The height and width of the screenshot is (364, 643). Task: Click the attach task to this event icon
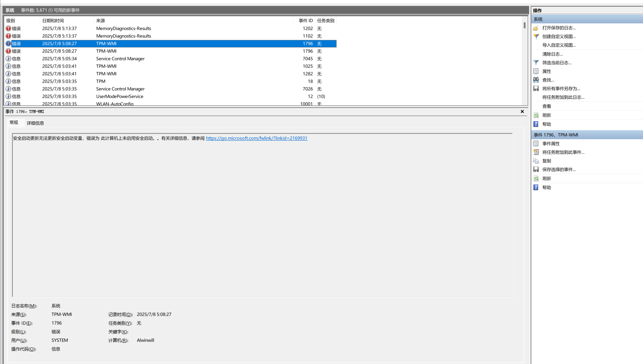pos(536,152)
